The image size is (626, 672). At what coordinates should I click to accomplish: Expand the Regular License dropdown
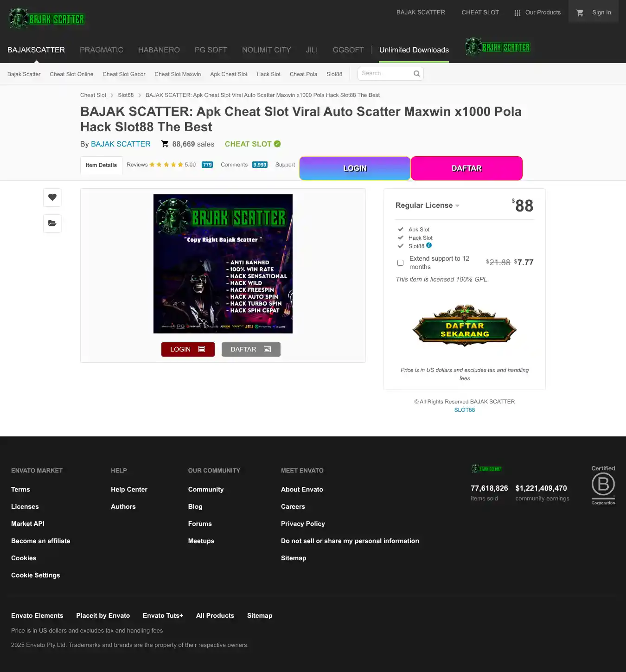click(x=427, y=205)
